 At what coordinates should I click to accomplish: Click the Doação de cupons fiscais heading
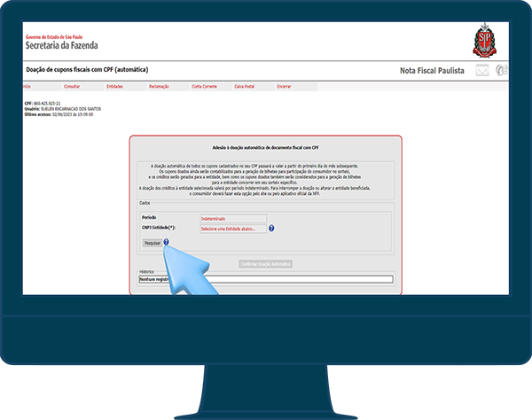(x=86, y=69)
